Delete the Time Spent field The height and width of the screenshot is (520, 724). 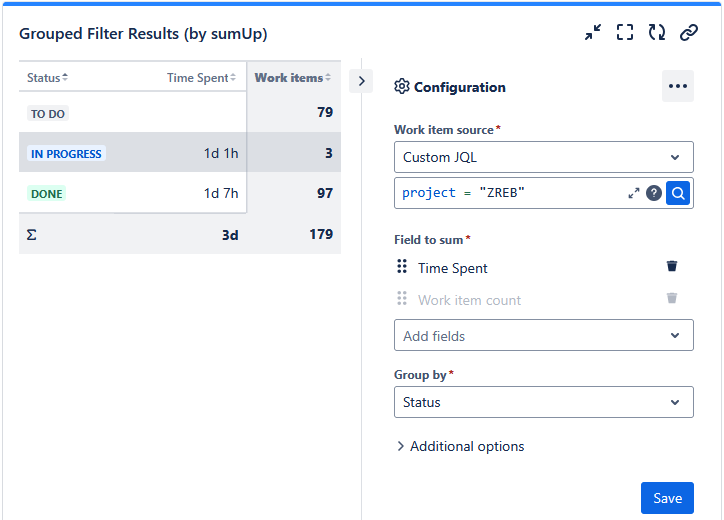672,266
